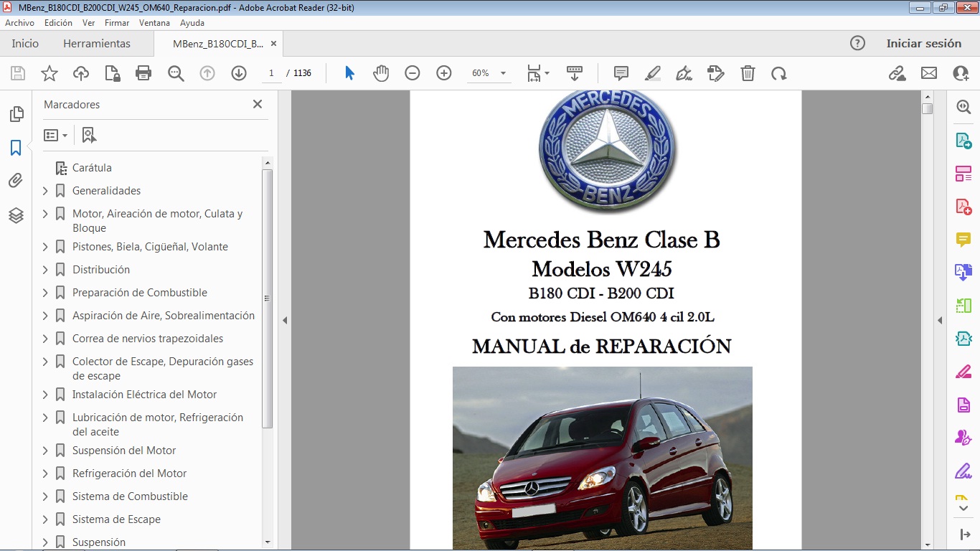
Task: Go to next page arrow icon
Action: coord(239,73)
